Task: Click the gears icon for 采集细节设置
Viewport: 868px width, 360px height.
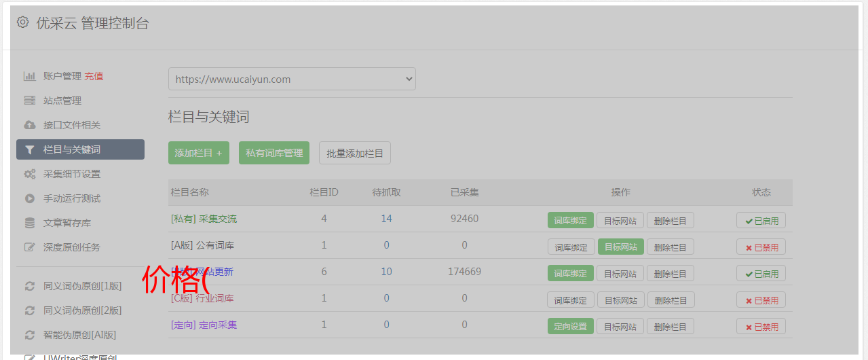Action: tap(30, 174)
